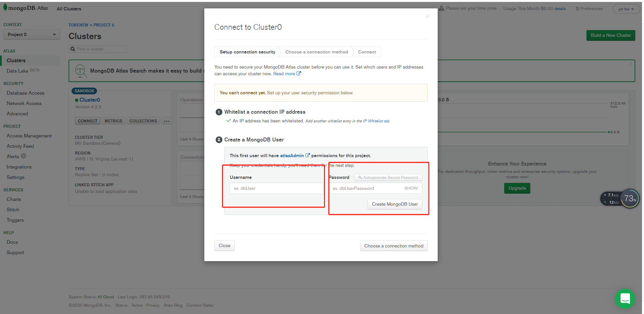This screenshot has height=314, width=644.
Task: Open Docs help page
Action: click(x=12, y=242)
